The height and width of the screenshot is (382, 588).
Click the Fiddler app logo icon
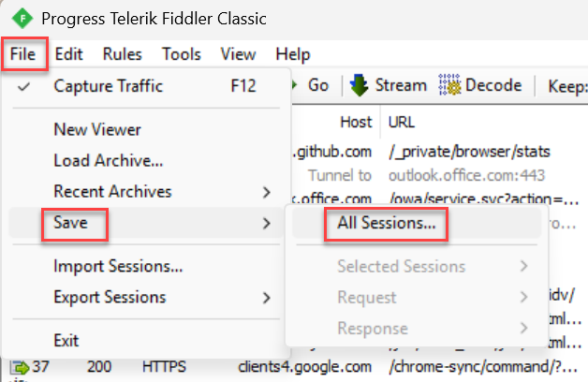pyautogui.click(x=19, y=19)
